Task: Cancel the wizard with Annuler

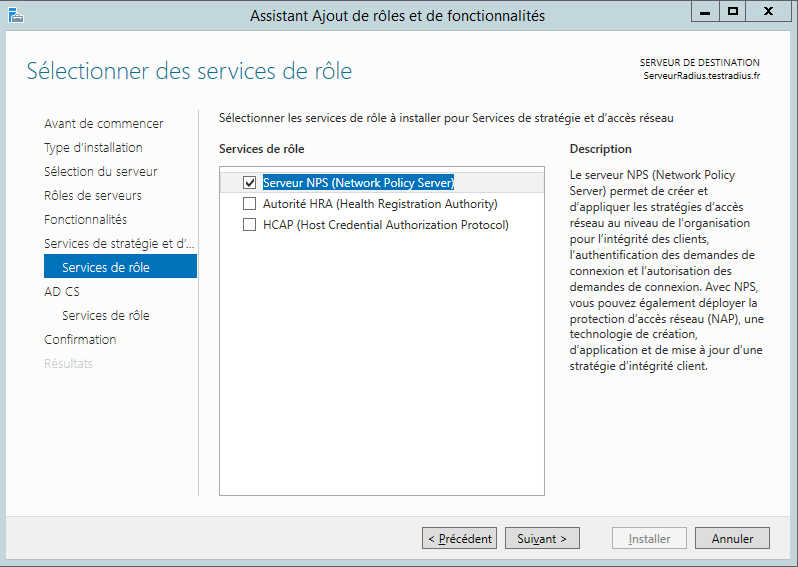Action: 732,538
